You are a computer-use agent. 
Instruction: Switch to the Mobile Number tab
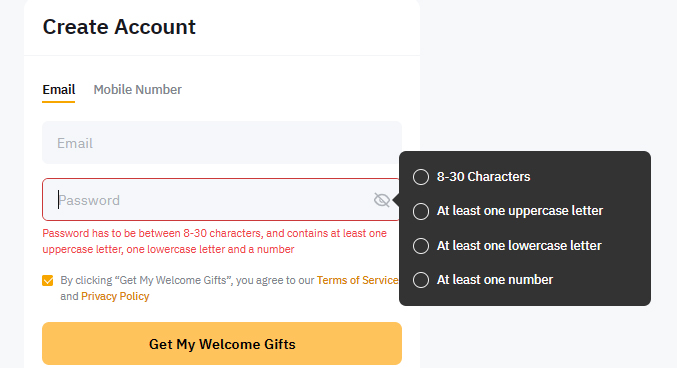(138, 90)
